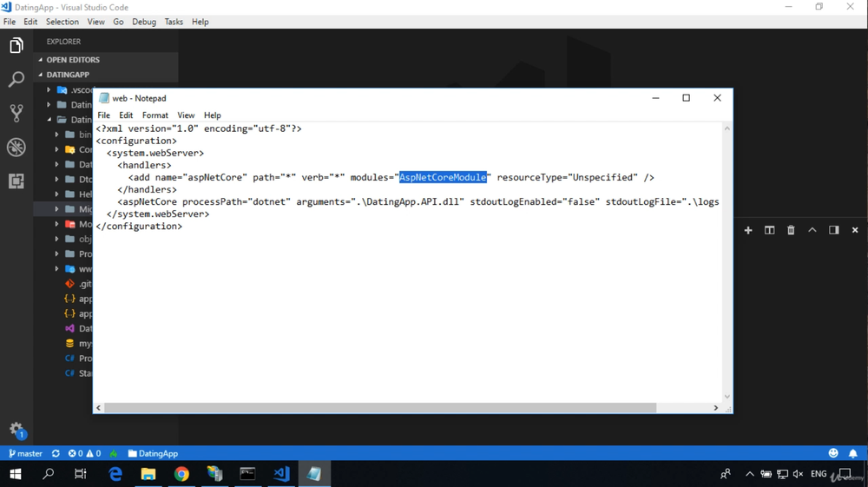868x487 pixels.
Task: Click ENG language indicator in tray
Action: (x=819, y=474)
